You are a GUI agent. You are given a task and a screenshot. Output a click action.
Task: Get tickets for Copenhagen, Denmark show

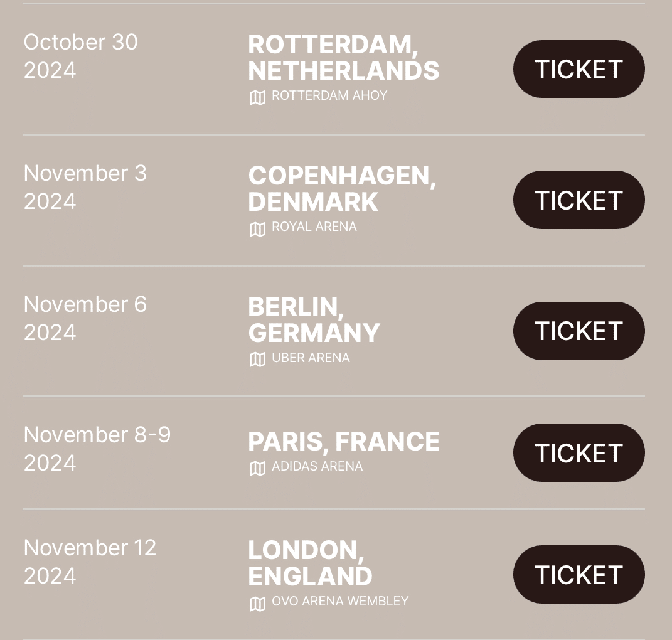tap(579, 200)
